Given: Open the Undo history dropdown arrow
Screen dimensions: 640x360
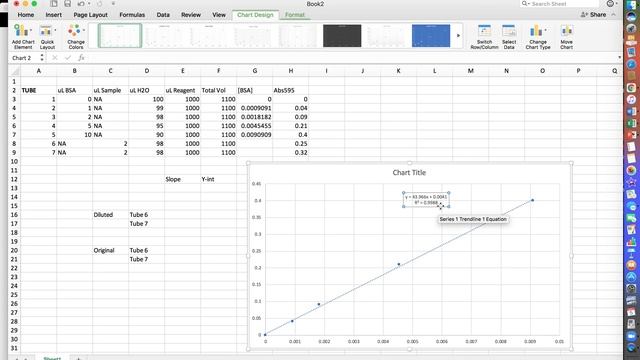Looking at the screenshot, I should [x=89, y=4].
